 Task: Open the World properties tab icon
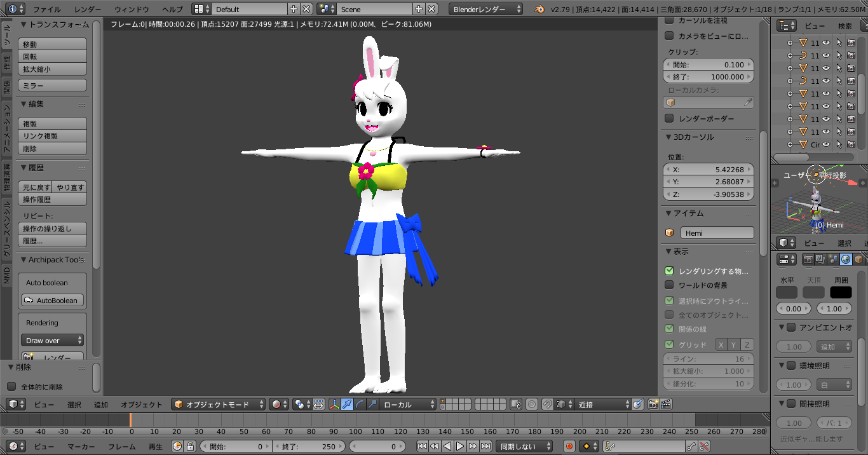[x=846, y=259]
